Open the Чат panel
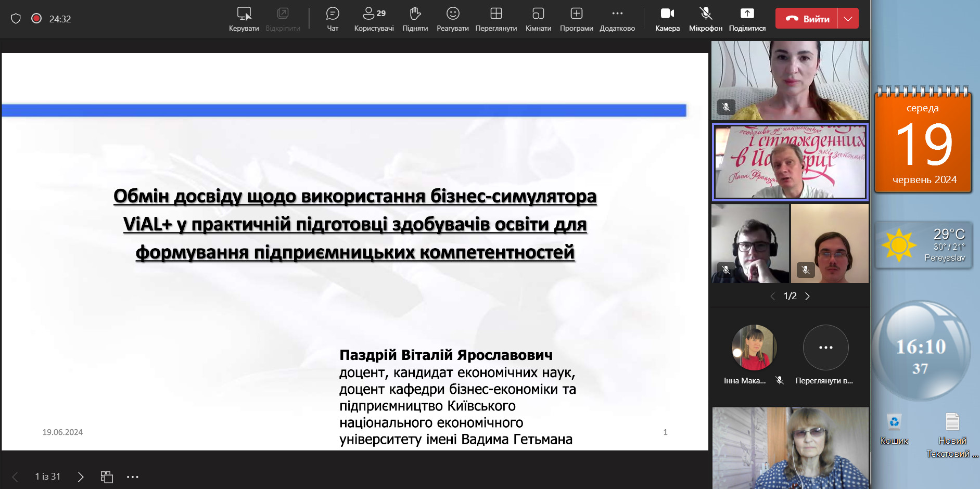 (333, 19)
